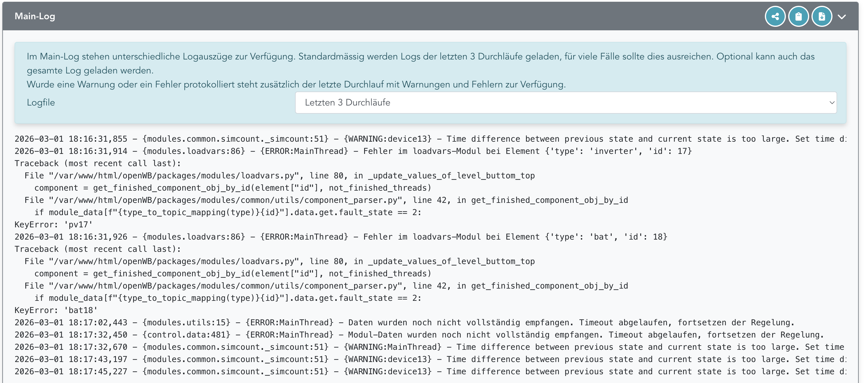Screen dimensions: 868x383
Task: Click the share log icon
Action: [x=775, y=17]
